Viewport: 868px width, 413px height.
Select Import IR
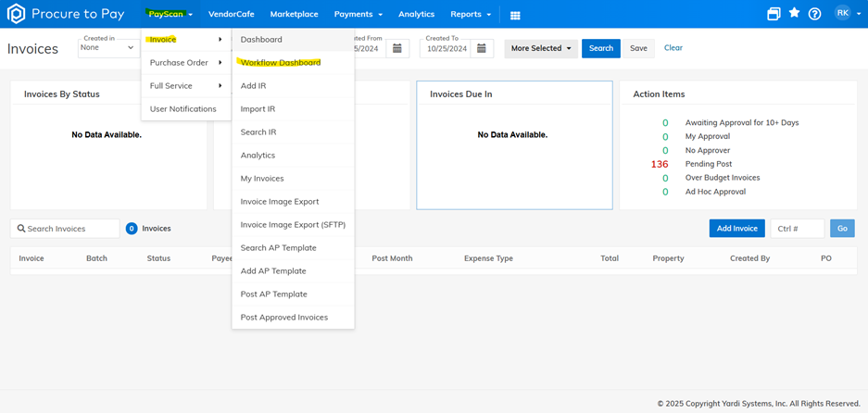click(x=293, y=109)
